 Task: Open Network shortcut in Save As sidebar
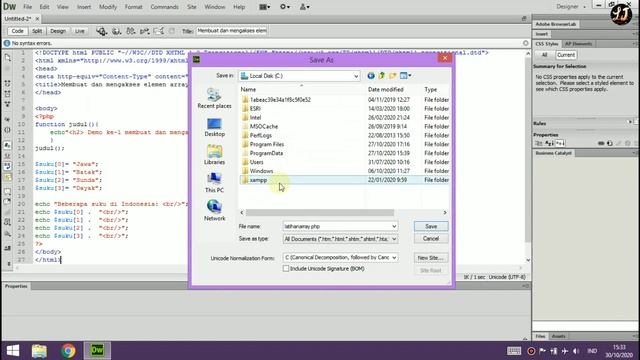pyautogui.click(x=214, y=211)
